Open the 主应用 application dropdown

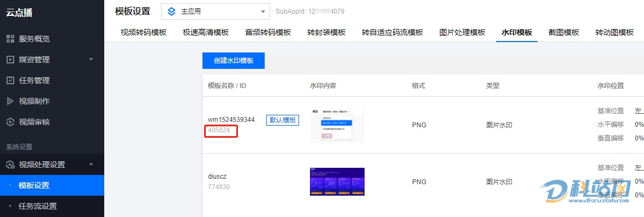coord(216,12)
